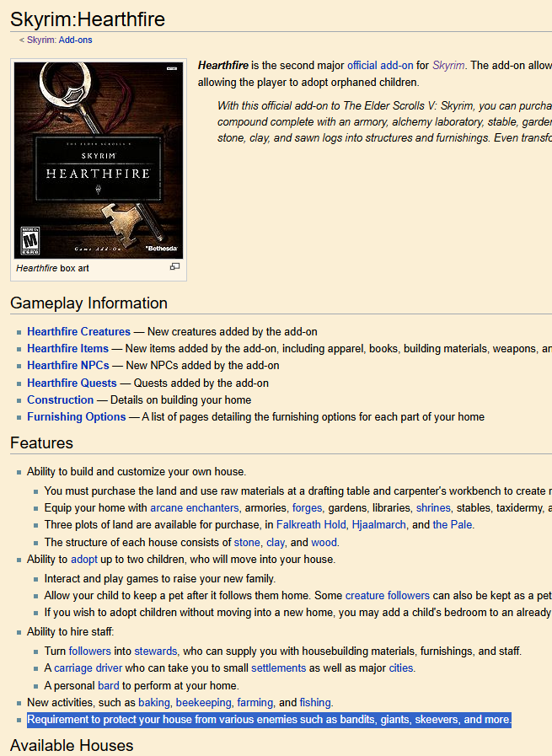Click 'Ability to hire staff:' text
The width and height of the screenshot is (552, 756).
[71, 631]
